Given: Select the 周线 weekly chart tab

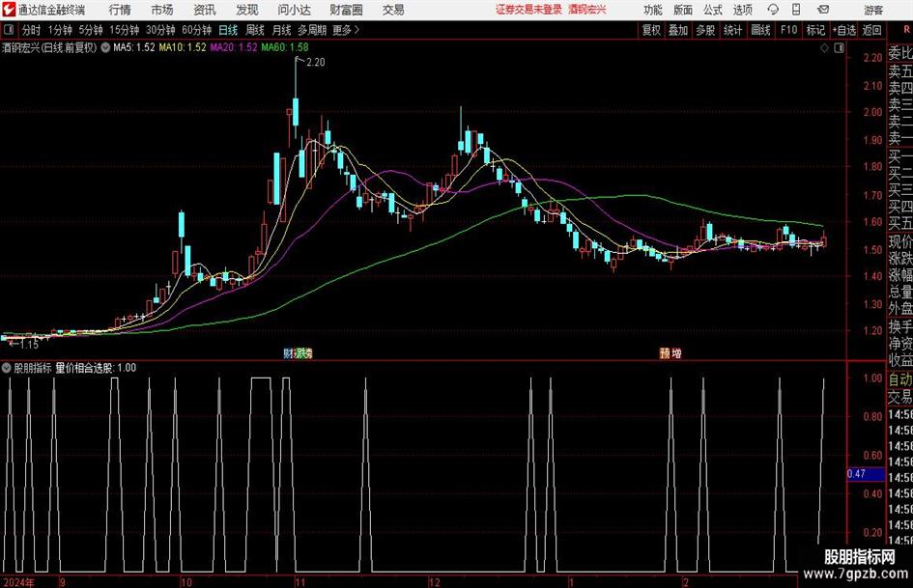Looking at the screenshot, I should pyautogui.click(x=255, y=30).
